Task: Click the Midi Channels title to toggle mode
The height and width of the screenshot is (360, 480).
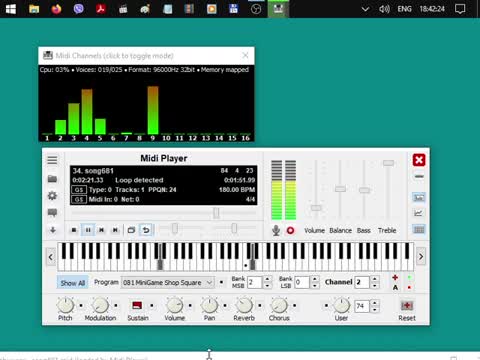Action: (114, 56)
